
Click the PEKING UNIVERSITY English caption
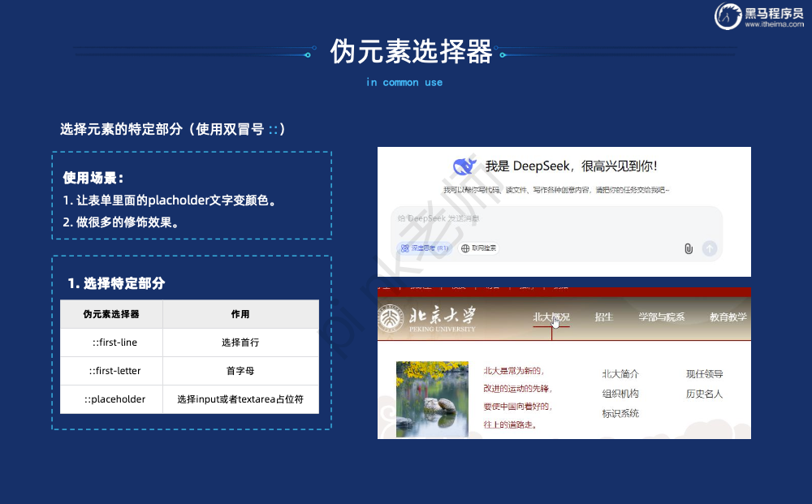click(443, 329)
